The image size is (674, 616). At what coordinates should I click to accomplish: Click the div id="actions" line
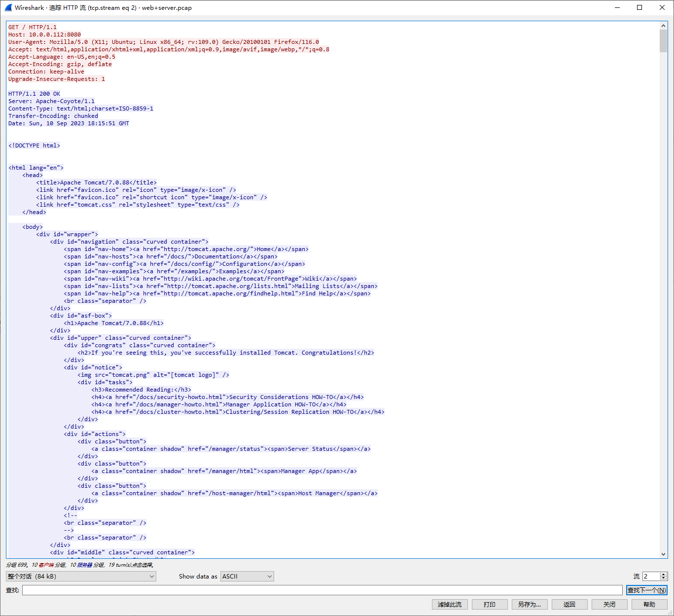[95, 434]
